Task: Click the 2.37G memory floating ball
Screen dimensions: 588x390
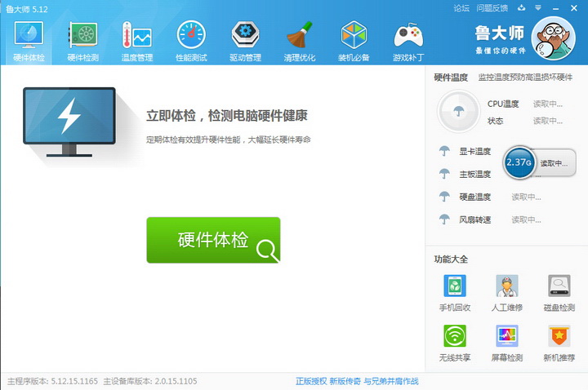Action: [x=519, y=162]
